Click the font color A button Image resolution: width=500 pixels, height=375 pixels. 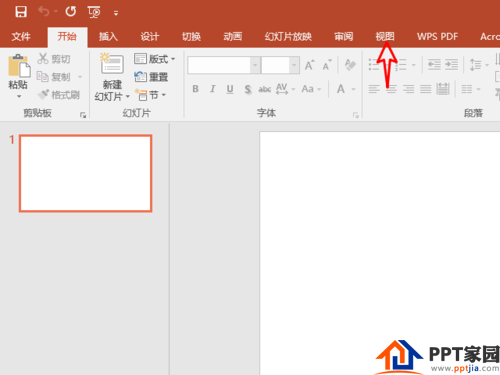341,89
